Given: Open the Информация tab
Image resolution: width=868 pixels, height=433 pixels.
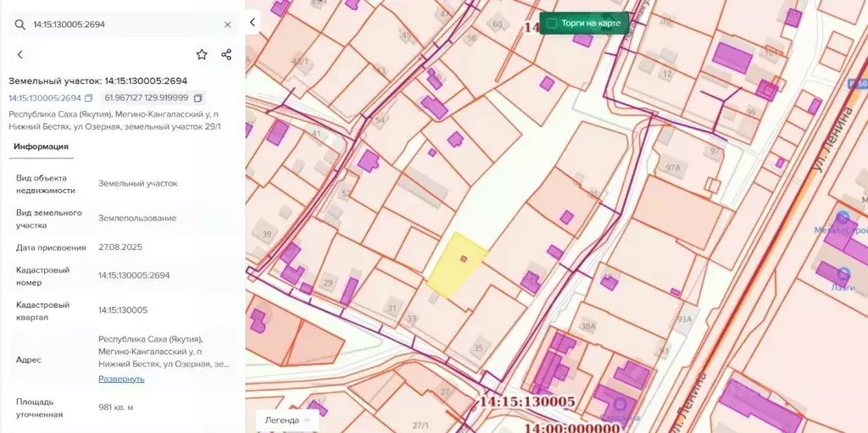Looking at the screenshot, I should coord(41,146).
